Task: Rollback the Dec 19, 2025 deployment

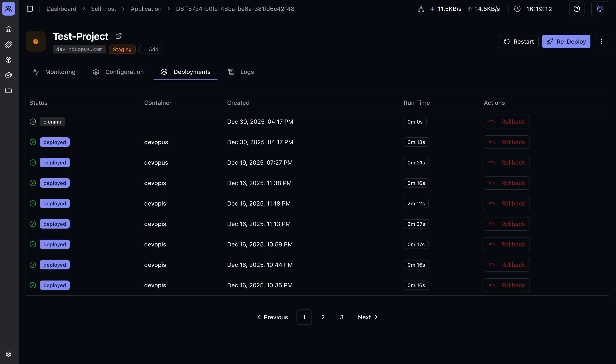Action: pyautogui.click(x=506, y=163)
